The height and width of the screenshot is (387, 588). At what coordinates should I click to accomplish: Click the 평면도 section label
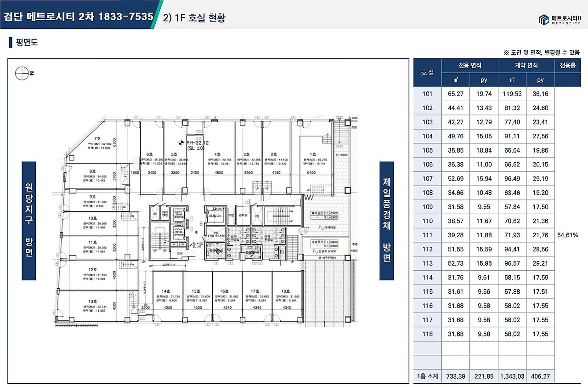click(x=26, y=43)
